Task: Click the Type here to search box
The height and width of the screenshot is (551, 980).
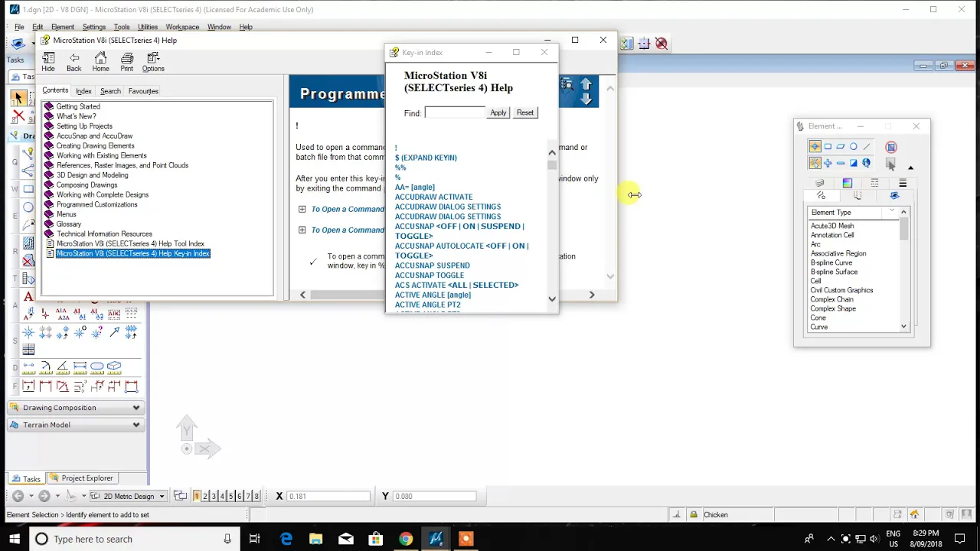Action: [135, 539]
